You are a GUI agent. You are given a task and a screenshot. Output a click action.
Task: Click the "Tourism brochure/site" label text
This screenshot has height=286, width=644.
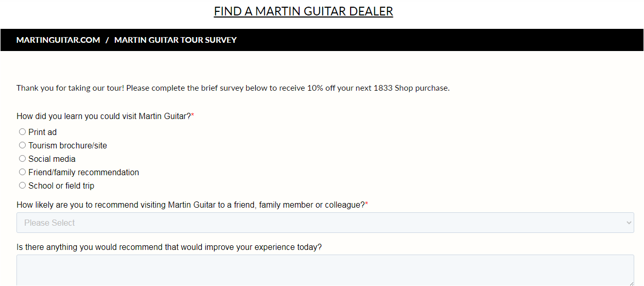pyautogui.click(x=67, y=146)
